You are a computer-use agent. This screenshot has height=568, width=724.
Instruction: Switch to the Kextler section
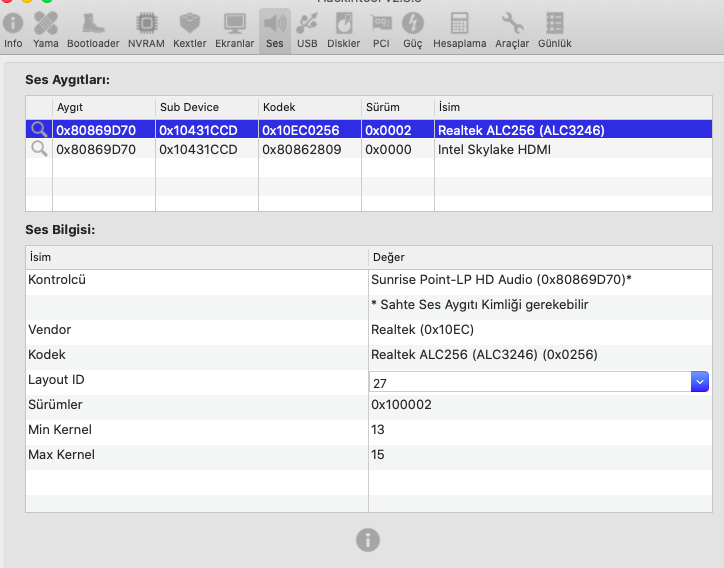click(189, 28)
